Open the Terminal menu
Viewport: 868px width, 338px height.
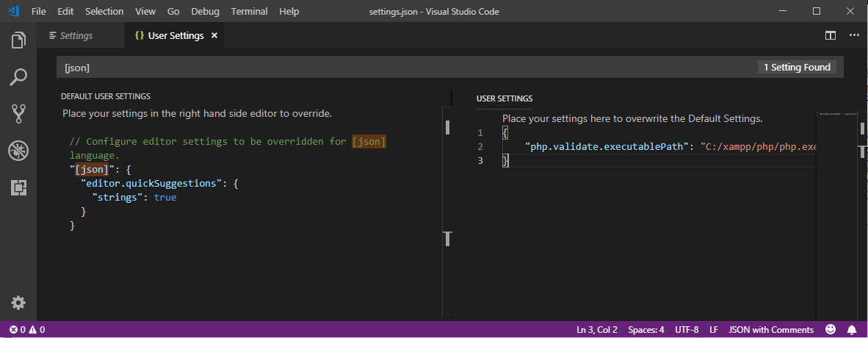coord(249,11)
